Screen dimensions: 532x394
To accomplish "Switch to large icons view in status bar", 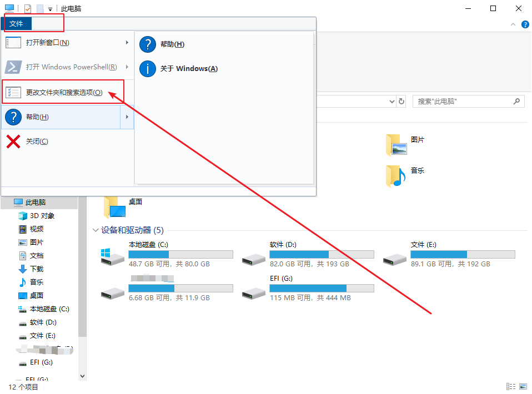I will tap(523, 387).
